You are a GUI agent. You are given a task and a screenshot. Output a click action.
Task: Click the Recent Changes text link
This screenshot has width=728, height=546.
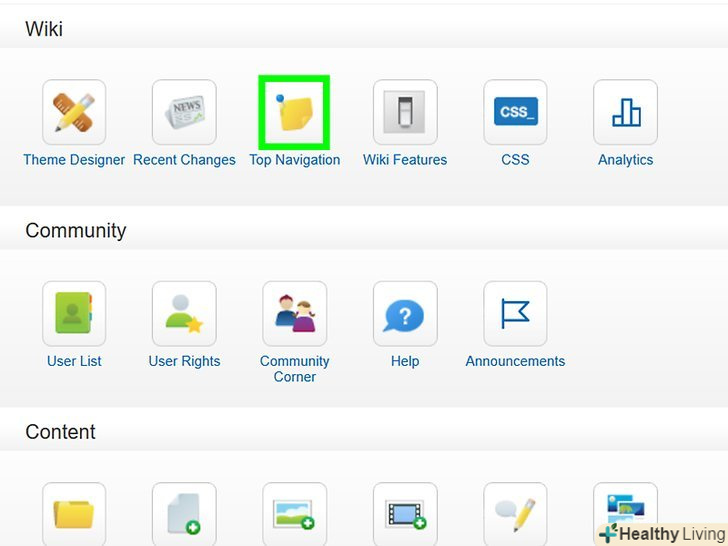coord(184,160)
